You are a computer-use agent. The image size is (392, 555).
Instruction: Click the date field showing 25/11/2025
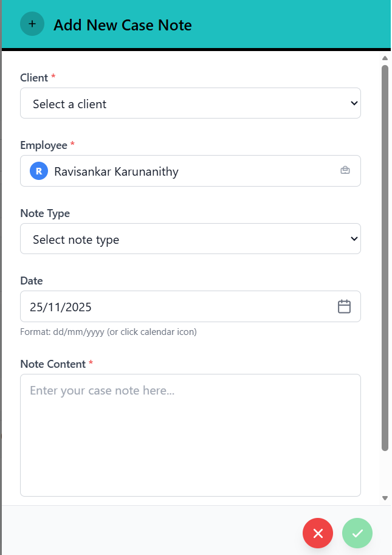(x=176, y=307)
